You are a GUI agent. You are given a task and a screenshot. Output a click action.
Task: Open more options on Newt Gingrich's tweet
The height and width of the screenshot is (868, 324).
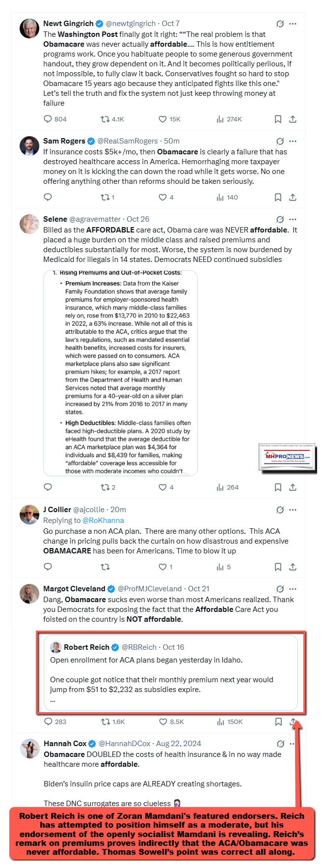[293, 24]
